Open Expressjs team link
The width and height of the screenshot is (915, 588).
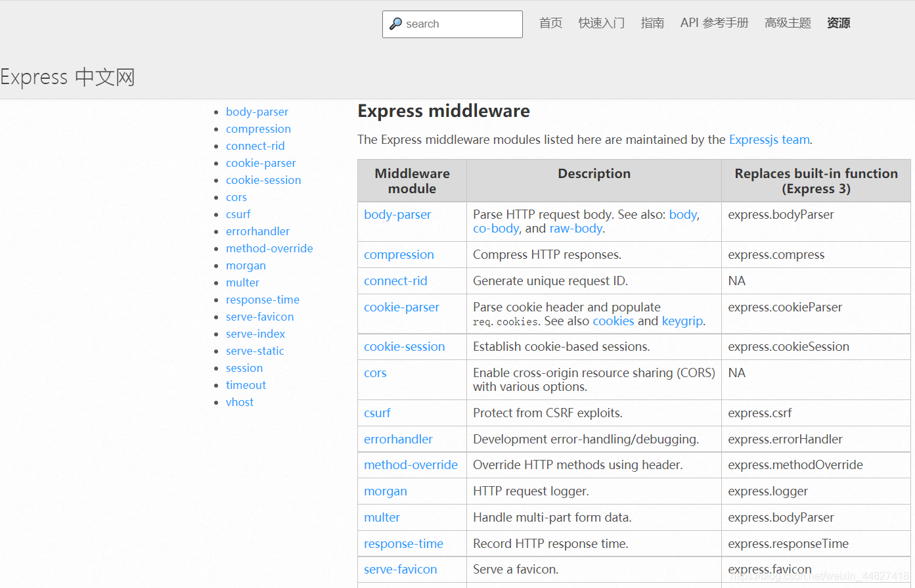(769, 139)
